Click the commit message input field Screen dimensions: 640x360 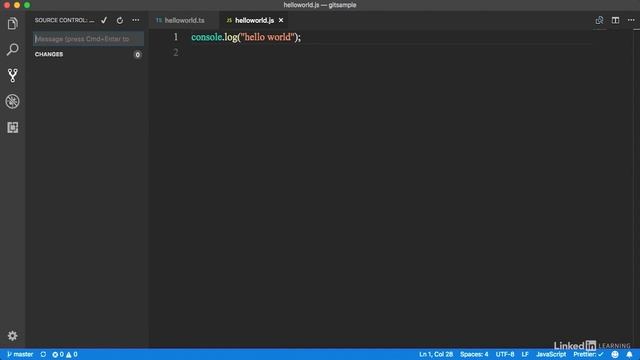pos(88,39)
